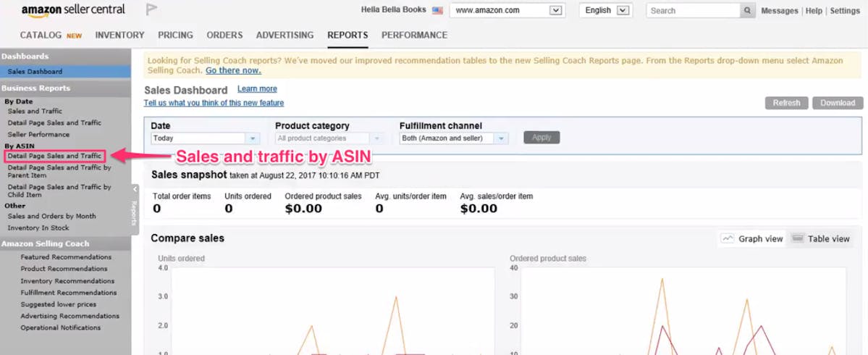868x355 pixels.
Task: Open Messages in the header
Action: 780,11
